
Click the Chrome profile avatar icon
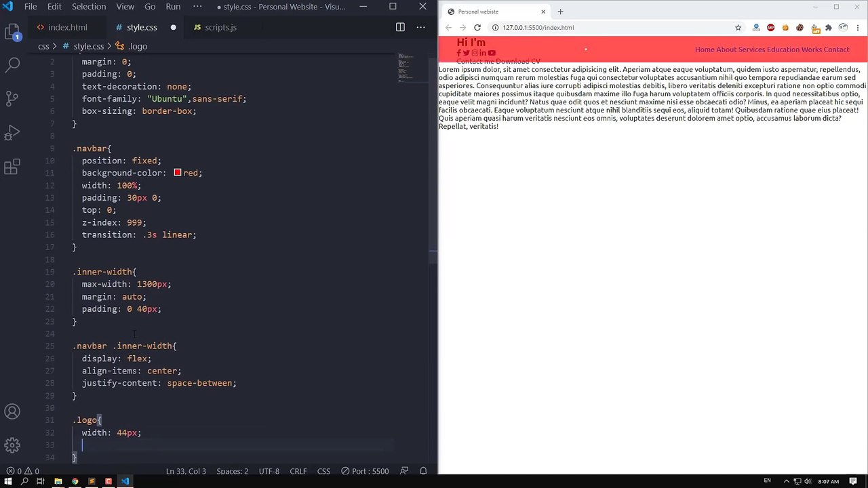click(843, 28)
